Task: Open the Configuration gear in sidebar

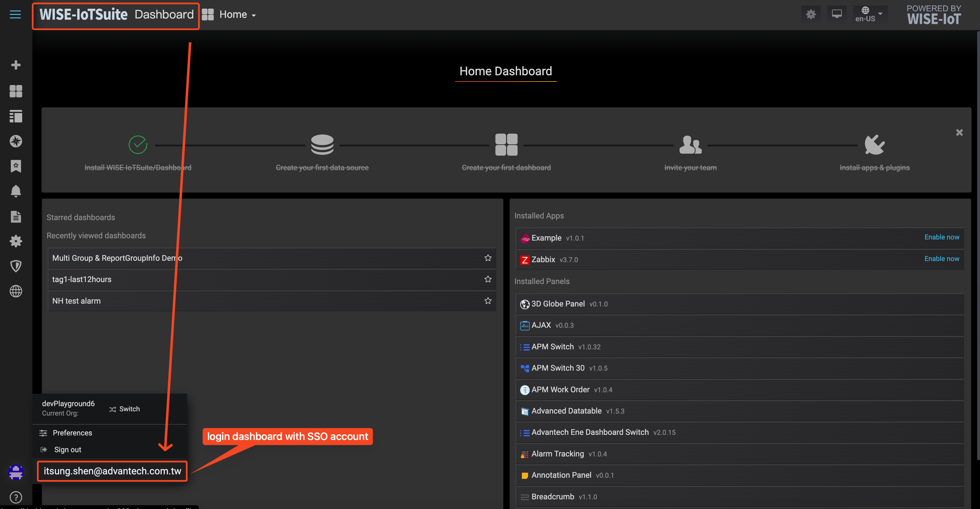Action: point(16,241)
